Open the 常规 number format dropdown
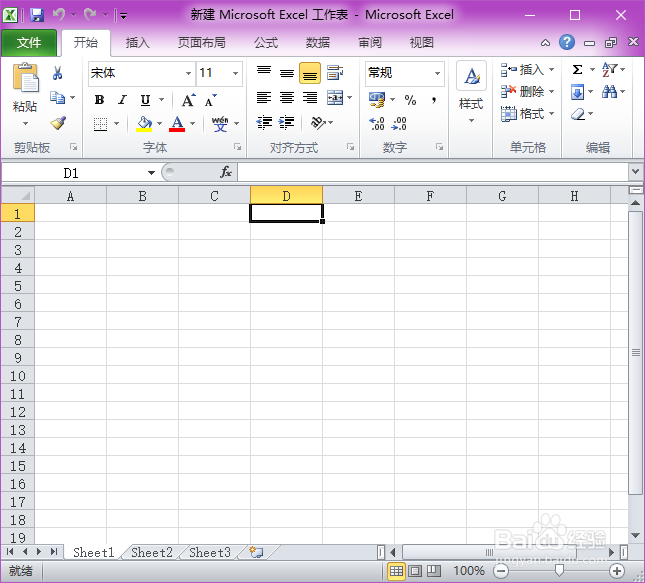 pyautogui.click(x=437, y=73)
